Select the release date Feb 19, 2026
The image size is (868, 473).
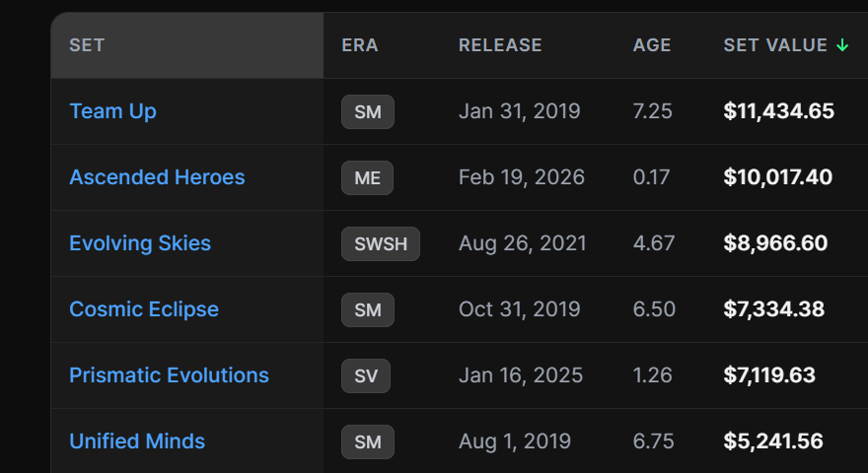[x=522, y=177]
